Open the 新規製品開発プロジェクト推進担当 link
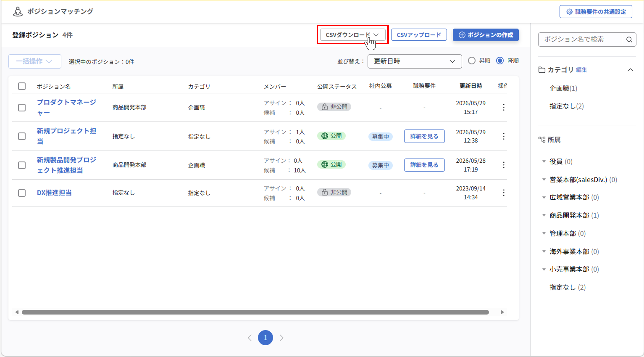The image size is (644, 357). [66, 165]
